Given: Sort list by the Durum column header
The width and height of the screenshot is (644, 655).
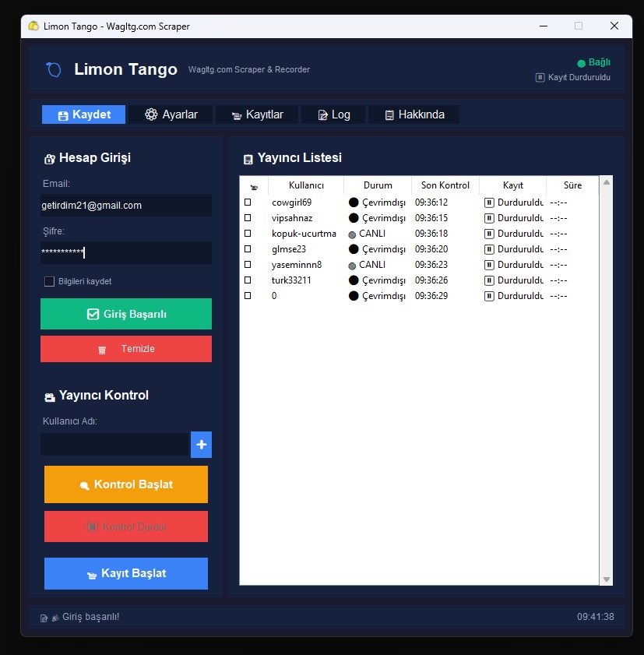Looking at the screenshot, I should coord(378,185).
